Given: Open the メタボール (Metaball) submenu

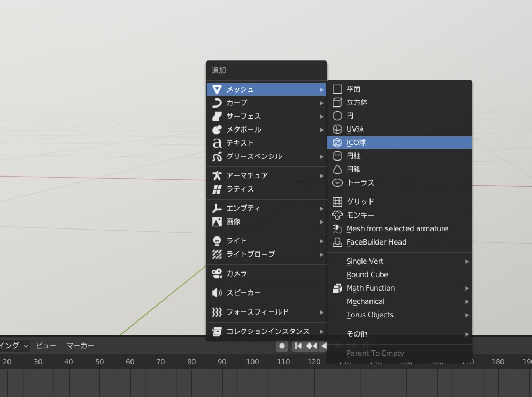Looking at the screenshot, I should tap(266, 129).
